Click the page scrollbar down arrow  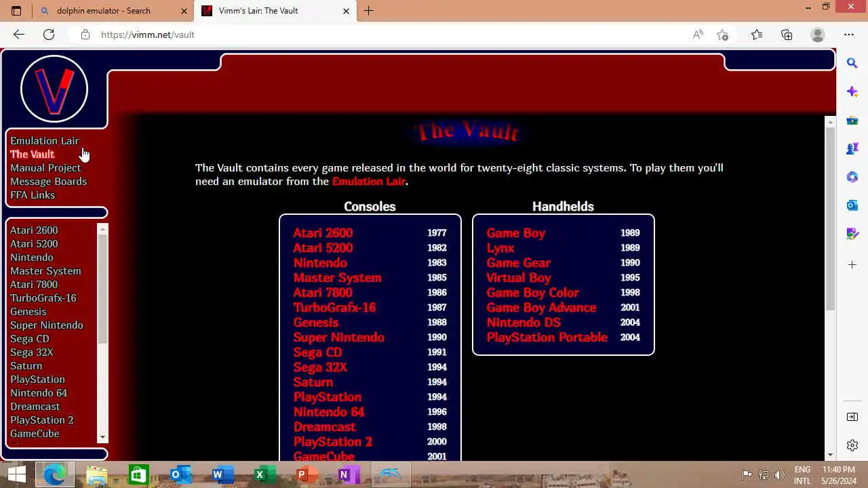coord(830,455)
